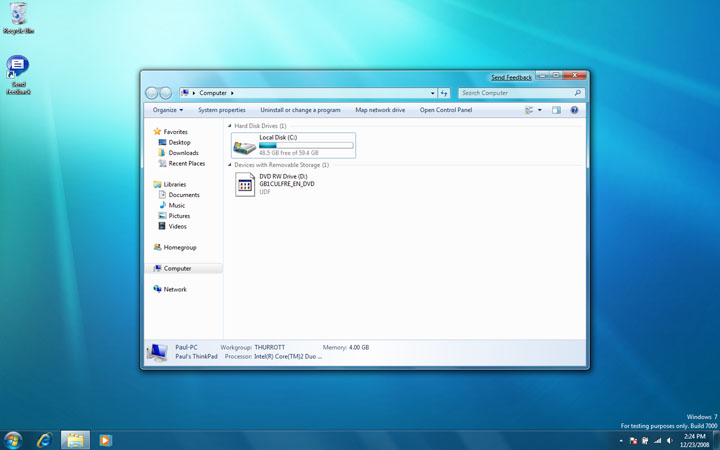Viewport: 720px width, 450px height.
Task: Click the Local Disk (C:) drive icon
Action: pos(244,146)
